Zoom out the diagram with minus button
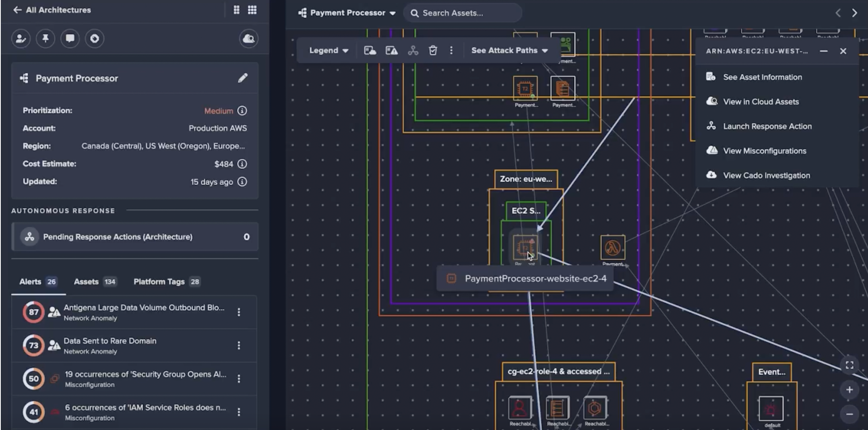The image size is (868, 430). (x=849, y=414)
